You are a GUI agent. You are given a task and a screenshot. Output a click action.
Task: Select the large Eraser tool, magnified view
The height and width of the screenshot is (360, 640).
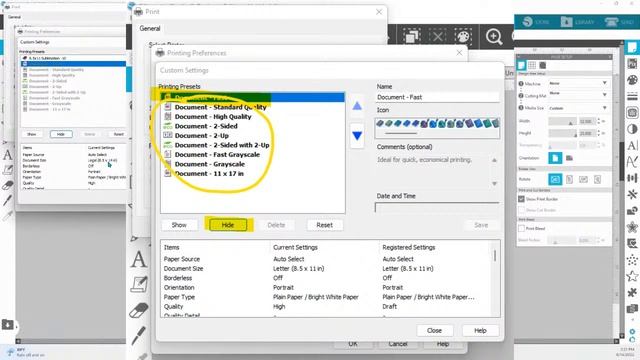139,310
